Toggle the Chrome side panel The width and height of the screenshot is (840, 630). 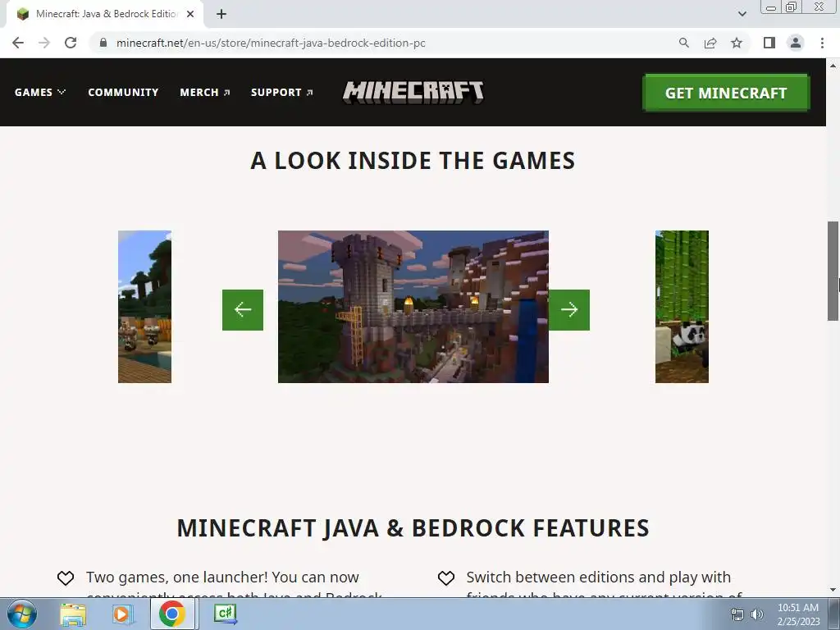click(769, 43)
